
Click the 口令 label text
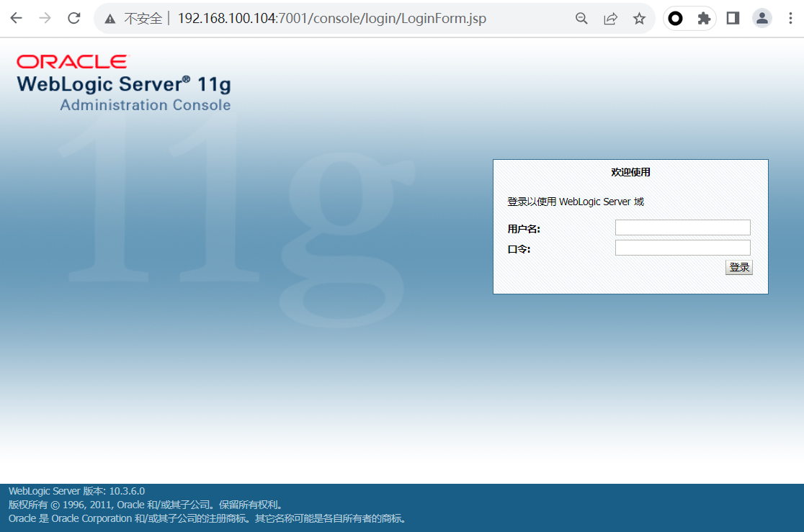pos(519,250)
